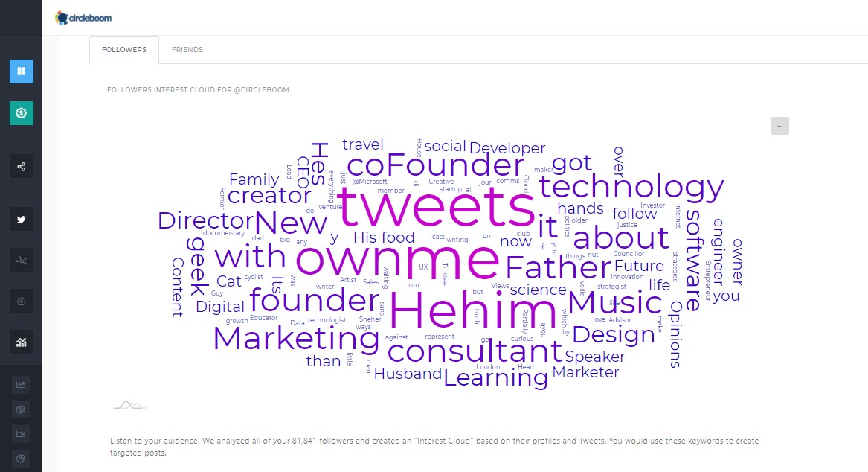The width and height of the screenshot is (868, 472).
Task: Click "technology" in the word cloud
Action: 631,186
